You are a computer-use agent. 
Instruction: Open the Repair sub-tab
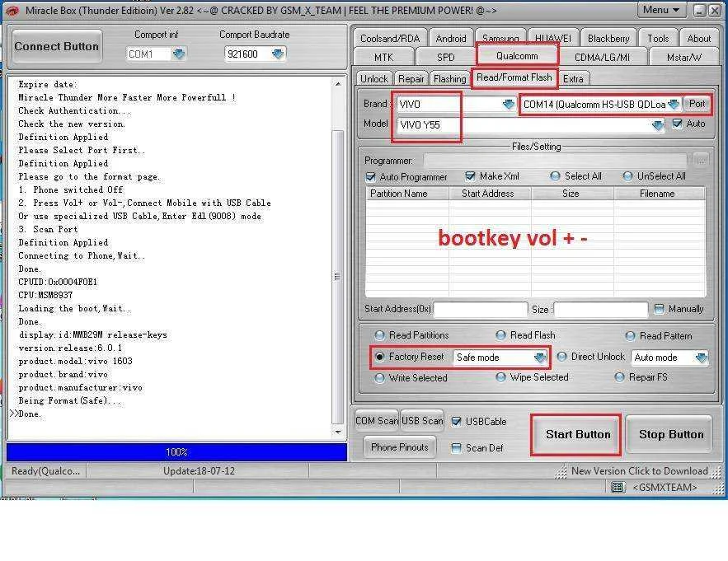(411, 79)
